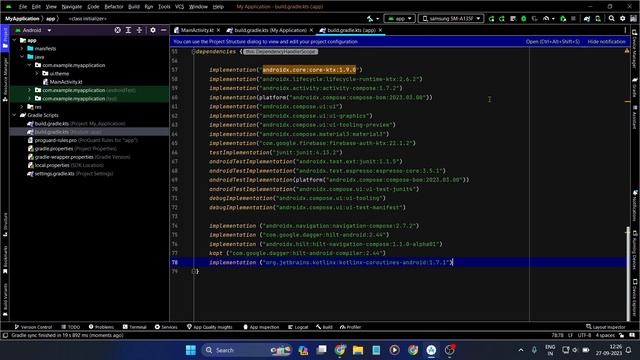The image size is (640, 360).
Task: Close the build.gradle.kts (app) tab
Action: coord(380,30)
